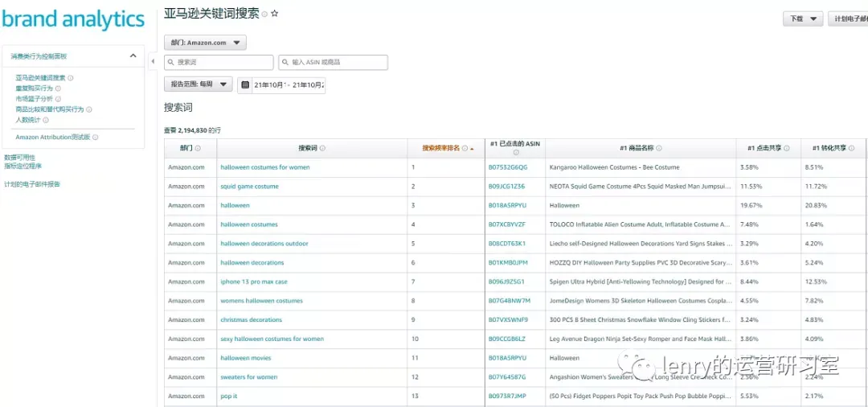Collapse the sidebar with the left arrow handle
868x407 pixels.
coord(153,61)
